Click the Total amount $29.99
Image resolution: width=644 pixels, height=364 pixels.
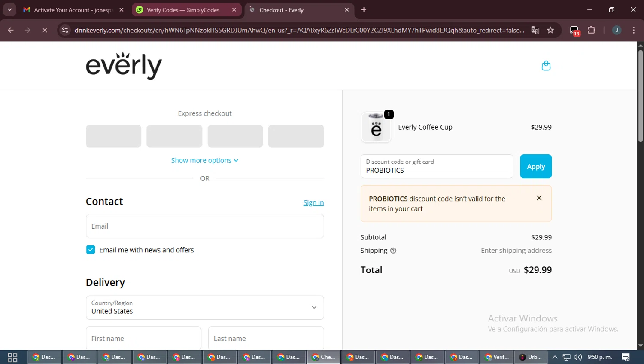click(x=538, y=270)
